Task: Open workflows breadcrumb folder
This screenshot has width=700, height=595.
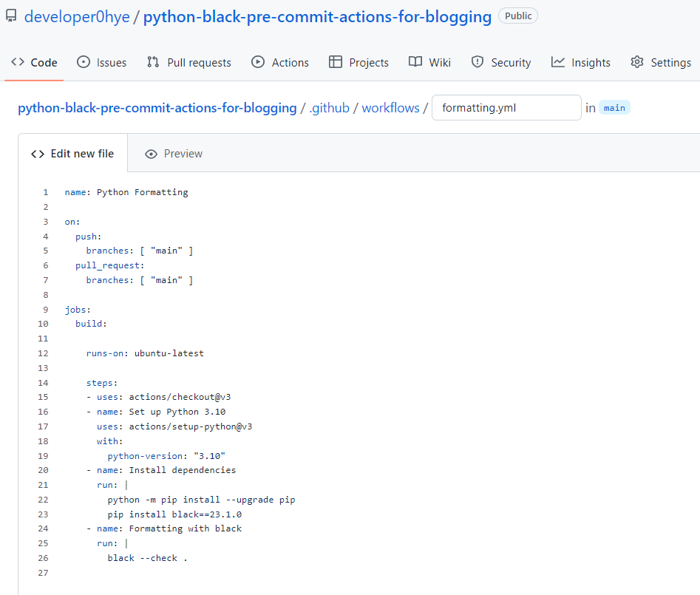Action: [390, 108]
